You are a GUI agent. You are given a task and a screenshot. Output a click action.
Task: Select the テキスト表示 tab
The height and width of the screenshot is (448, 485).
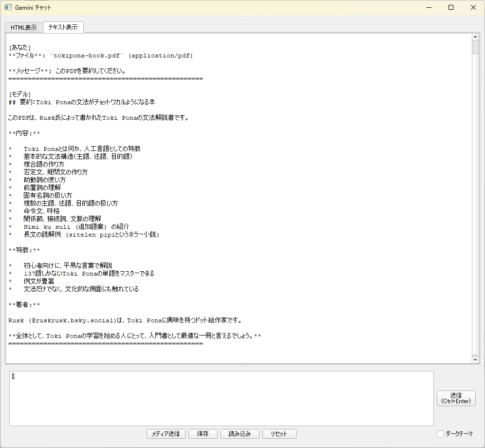click(63, 27)
